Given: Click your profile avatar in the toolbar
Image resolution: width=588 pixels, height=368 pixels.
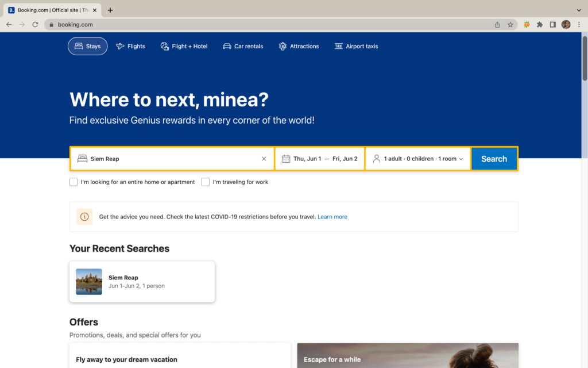Looking at the screenshot, I should [x=566, y=24].
